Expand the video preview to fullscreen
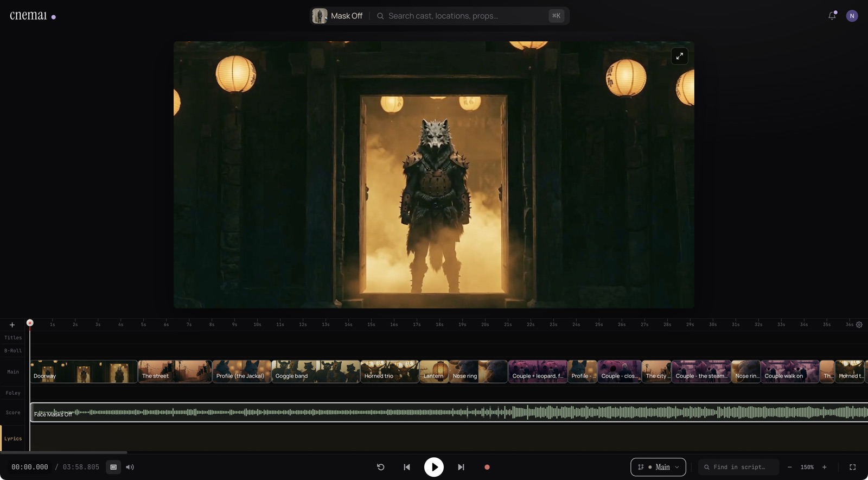This screenshot has width=868, height=480. click(679, 56)
